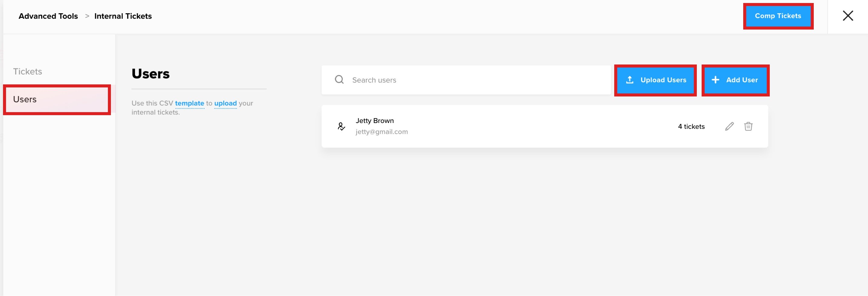This screenshot has height=296, width=868.
Task: Open the CSV template link
Action: 189,103
